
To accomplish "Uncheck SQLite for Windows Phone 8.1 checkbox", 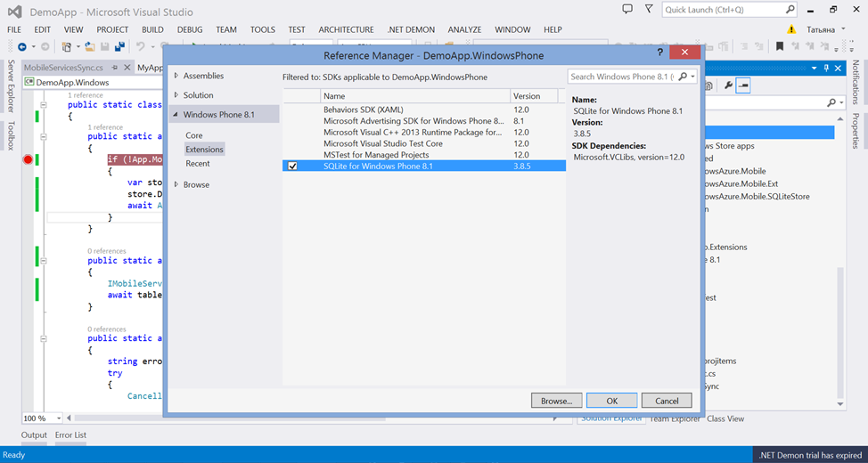I will point(292,166).
